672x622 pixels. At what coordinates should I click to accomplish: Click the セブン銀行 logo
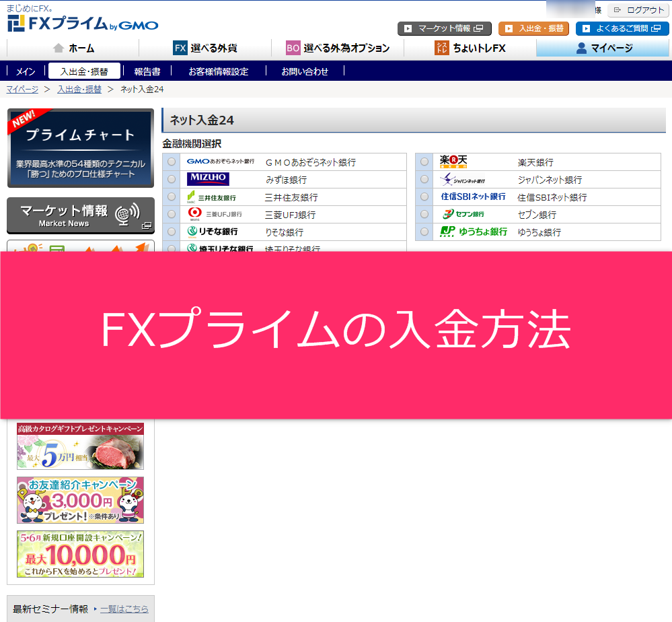tap(463, 213)
